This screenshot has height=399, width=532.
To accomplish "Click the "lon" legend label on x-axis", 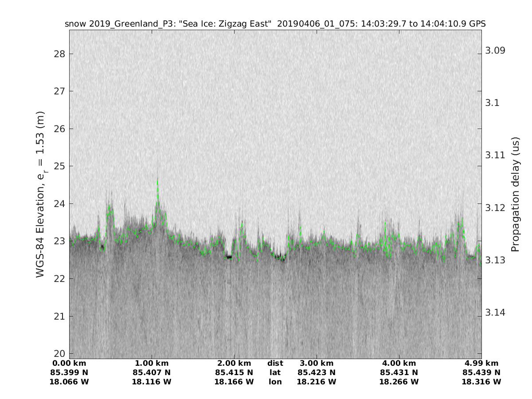I will (275, 382).
